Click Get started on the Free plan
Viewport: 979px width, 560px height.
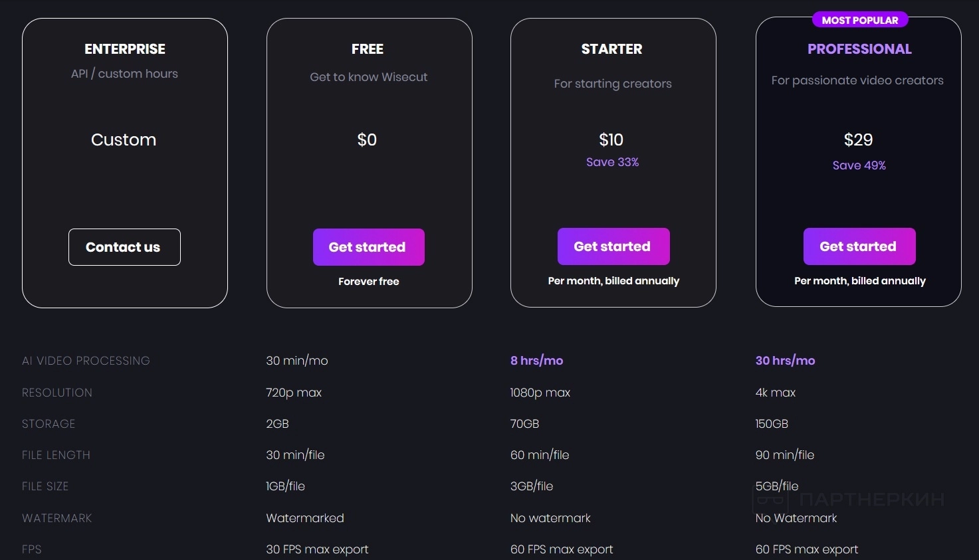coord(368,247)
